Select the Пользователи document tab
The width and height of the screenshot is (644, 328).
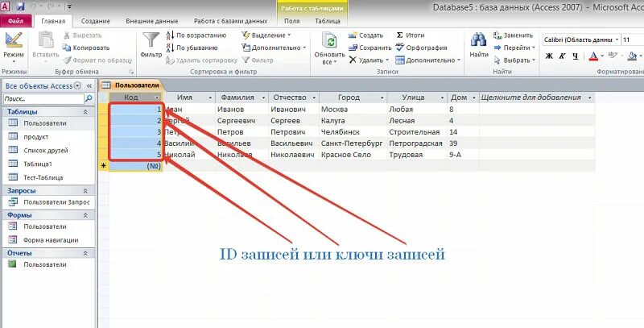point(132,85)
